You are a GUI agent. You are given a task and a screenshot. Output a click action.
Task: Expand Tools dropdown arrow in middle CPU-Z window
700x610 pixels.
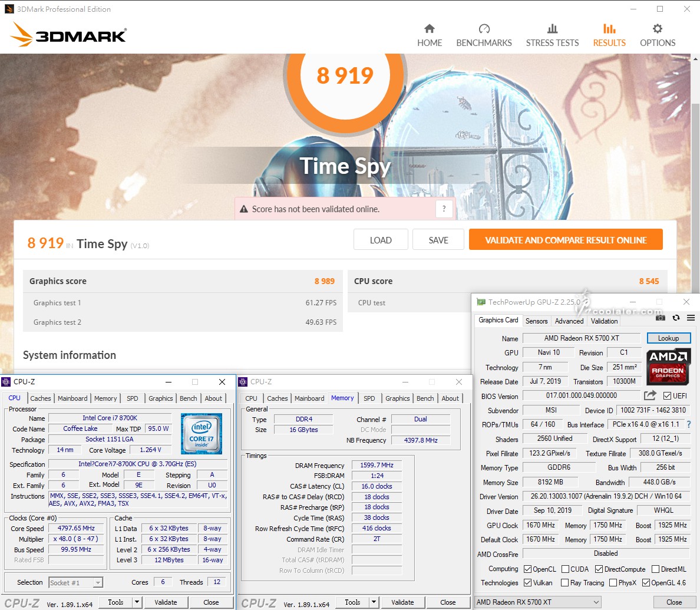coord(374,602)
